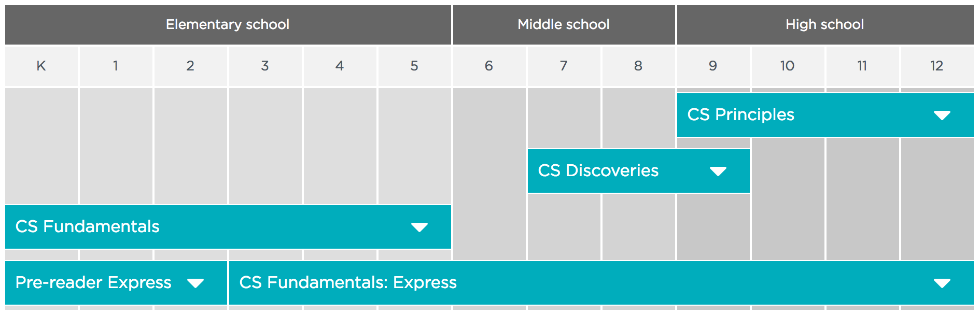Screen dimensions: 980x315
Task: Open the CS Fundamentals: Express course label
Action: pos(348,282)
